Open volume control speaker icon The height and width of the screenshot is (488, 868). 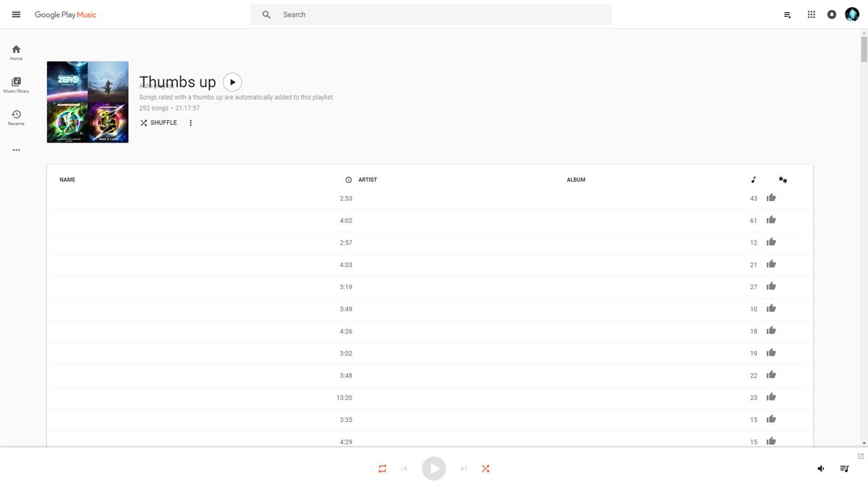(x=821, y=468)
